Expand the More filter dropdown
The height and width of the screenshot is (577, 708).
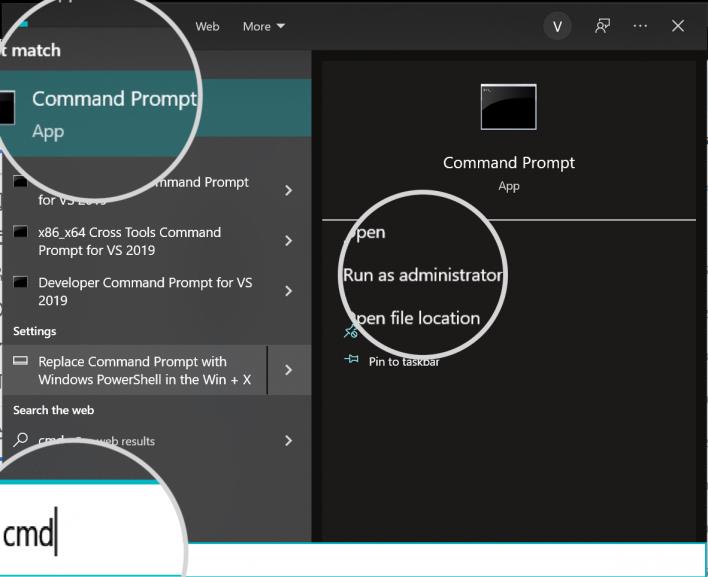(263, 27)
